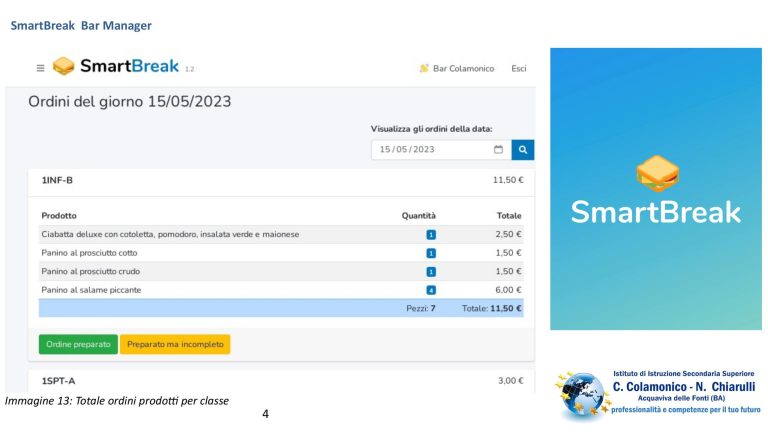Select the Panino al salame piccante row
This screenshot has height=432, width=768.
click(x=281, y=290)
